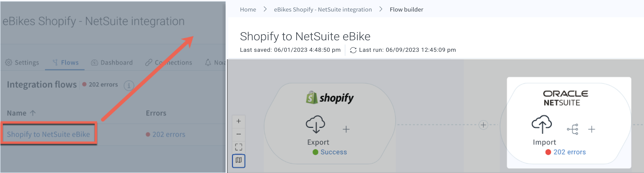The width and height of the screenshot is (644, 173).
Task: Click the Flows branch icon
Action: (x=55, y=62)
